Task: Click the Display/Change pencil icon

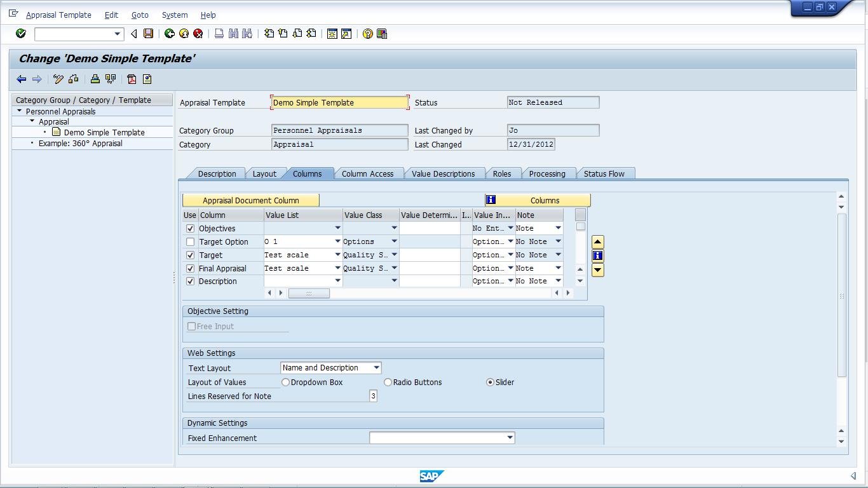Action: [x=58, y=79]
